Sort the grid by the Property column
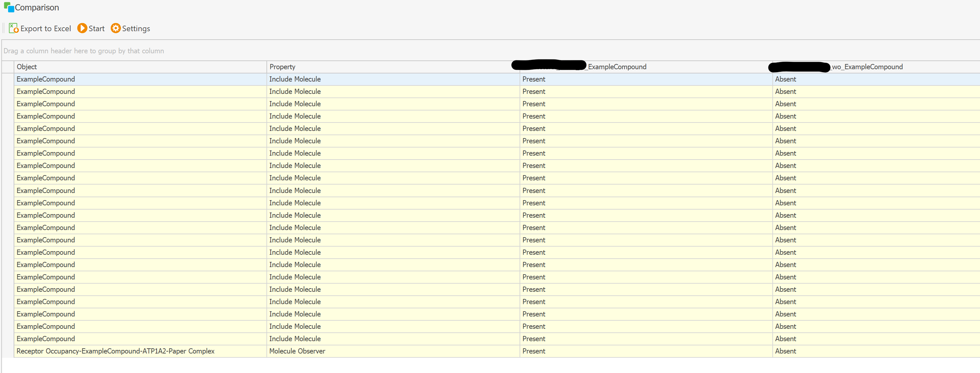Image resolution: width=980 pixels, height=373 pixels. pos(282,67)
